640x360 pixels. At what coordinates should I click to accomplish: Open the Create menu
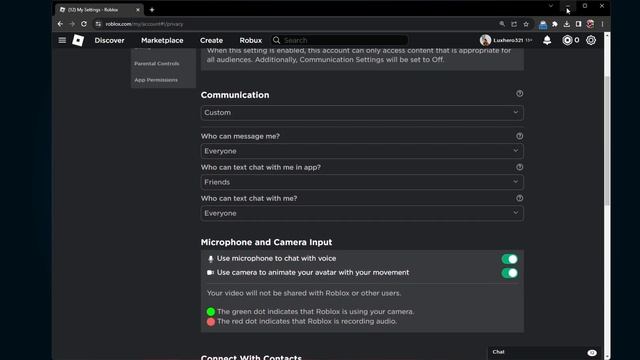click(x=211, y=40)
